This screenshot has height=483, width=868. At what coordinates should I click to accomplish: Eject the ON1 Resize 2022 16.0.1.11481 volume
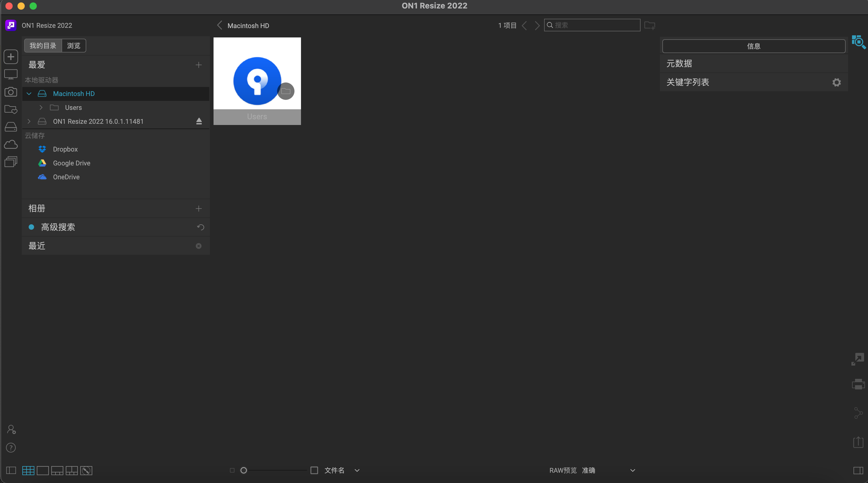(x=199, y=121)
